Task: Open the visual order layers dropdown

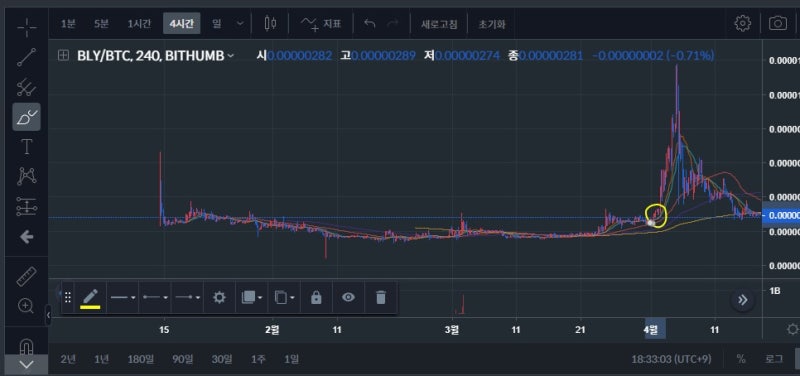Action: click(251, 297)
